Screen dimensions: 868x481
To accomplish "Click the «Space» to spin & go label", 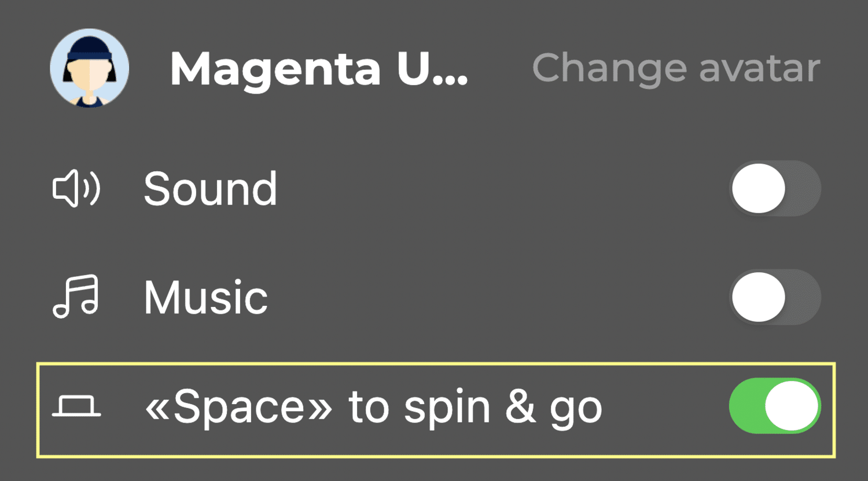I will point(373,408).
